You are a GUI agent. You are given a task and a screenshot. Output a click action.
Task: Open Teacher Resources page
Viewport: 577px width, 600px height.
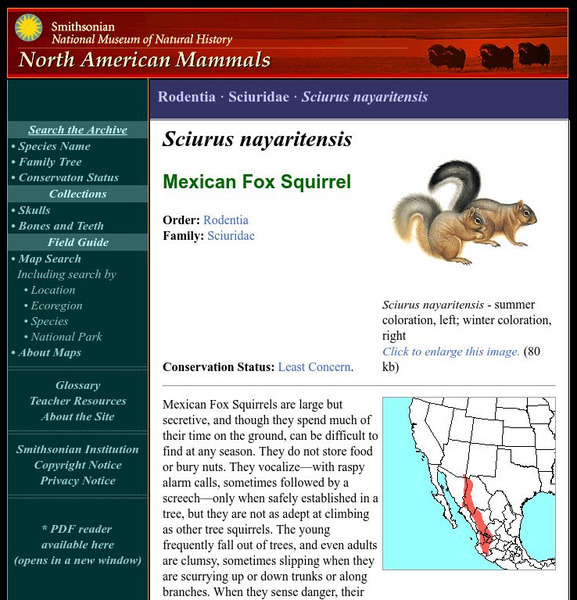coord(78,401)
